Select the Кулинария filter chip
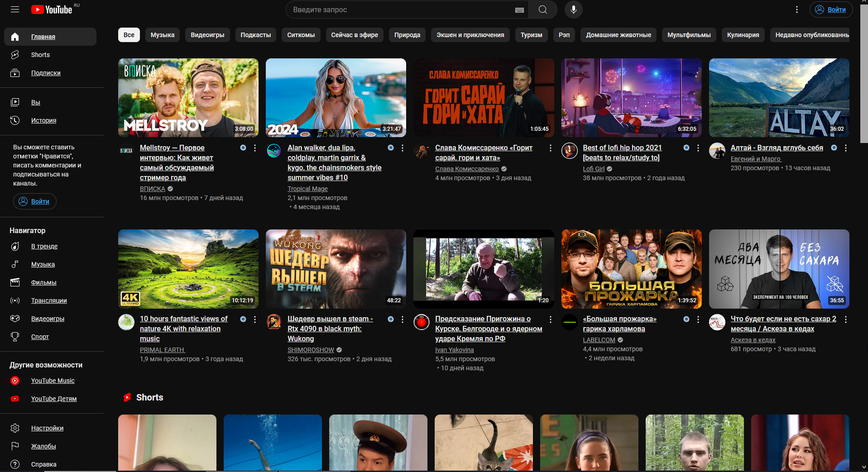This screenshot has width=868, height=472. click(743, 35)
